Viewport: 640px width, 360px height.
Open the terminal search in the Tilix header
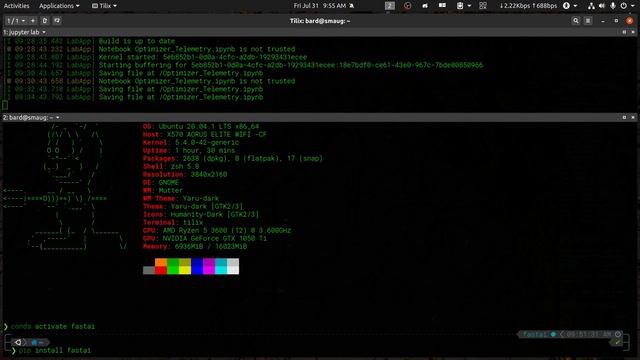(576, 20)
